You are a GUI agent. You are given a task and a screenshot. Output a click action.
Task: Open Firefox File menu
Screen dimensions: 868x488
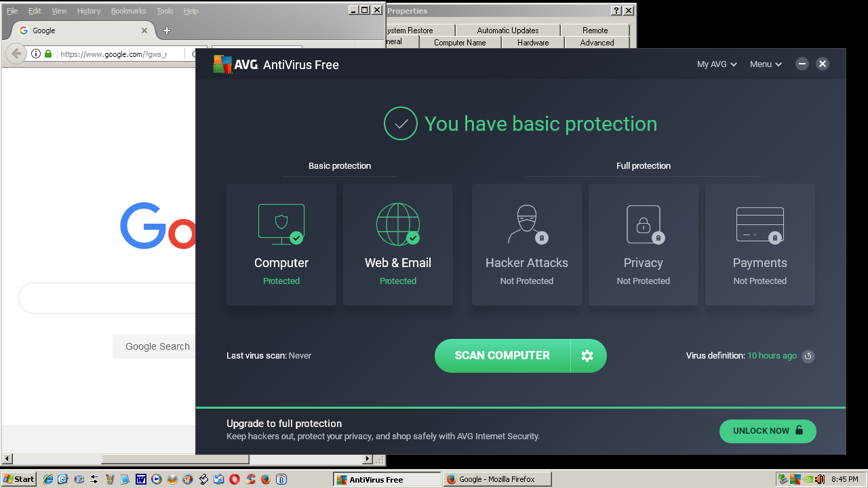[x=12, y=11]
